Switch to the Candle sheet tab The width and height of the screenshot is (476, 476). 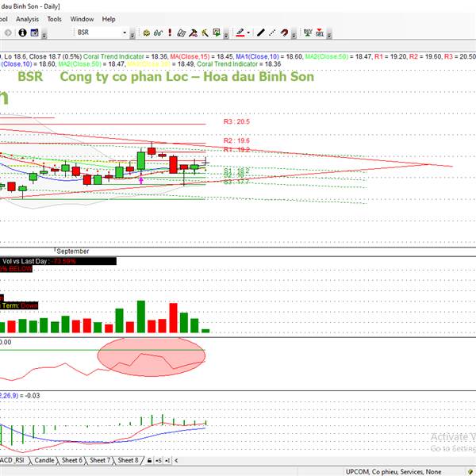44,460
